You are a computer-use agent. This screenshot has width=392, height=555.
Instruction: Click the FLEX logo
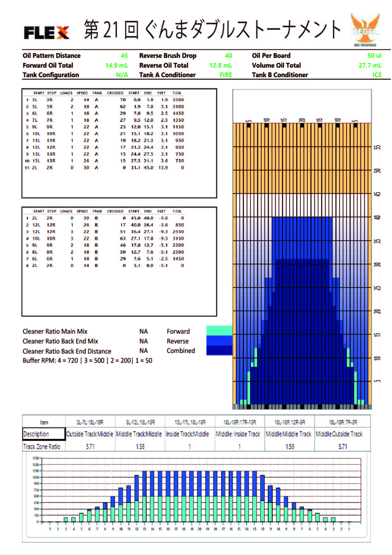(46, 32)
